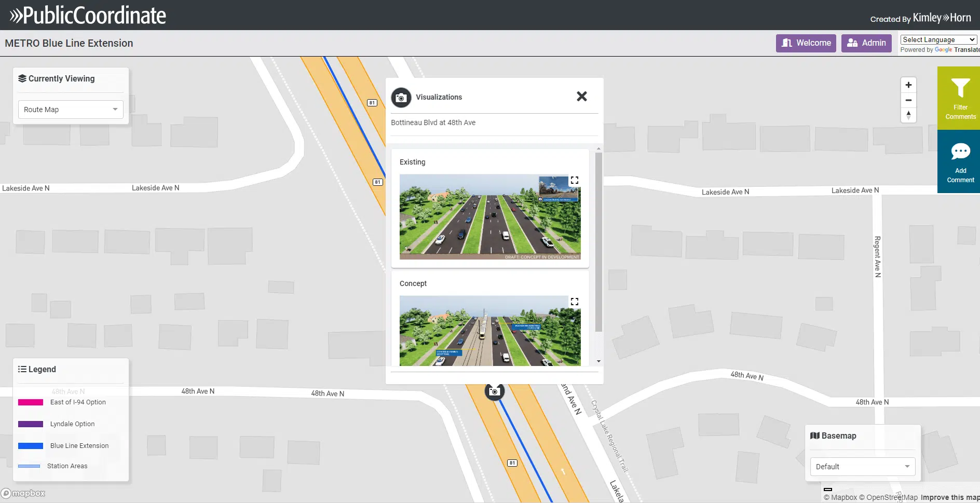Screen dimensions: 980x503
Task: Click the scroll down arrow in Visualizations
Action: (x=598, y=361)
